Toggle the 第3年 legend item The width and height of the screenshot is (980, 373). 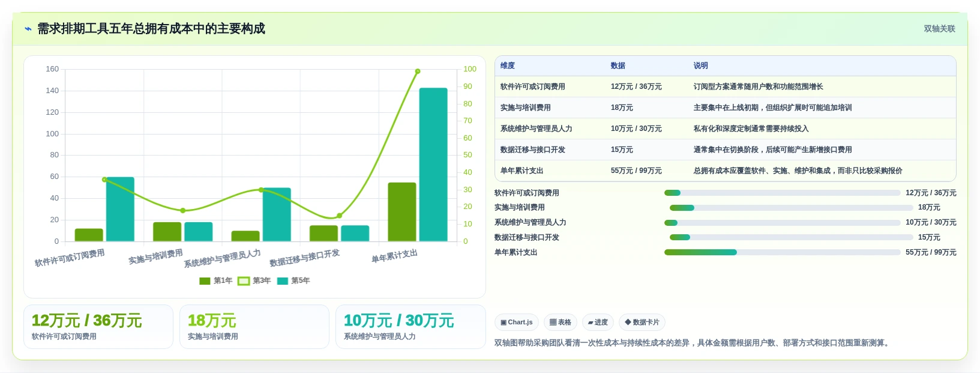[254, 281]
